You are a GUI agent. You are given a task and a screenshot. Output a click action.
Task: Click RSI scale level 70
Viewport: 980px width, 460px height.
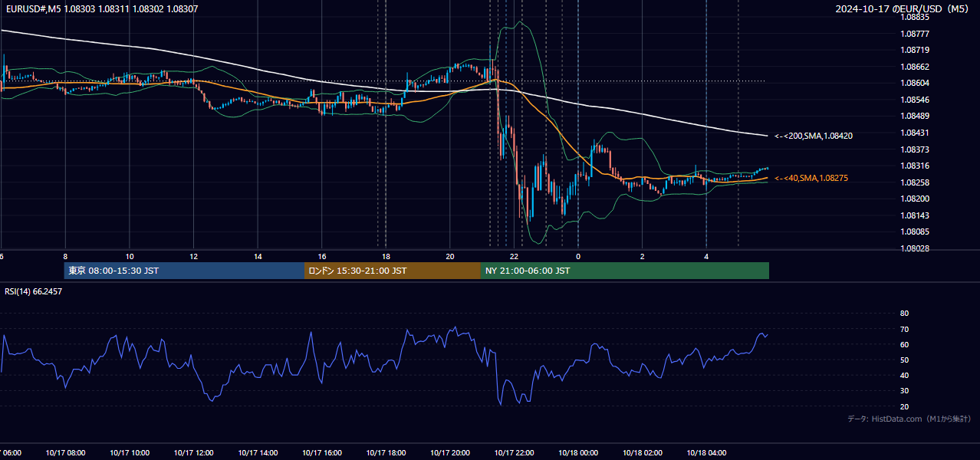pyautogui.click(x=904, y=329)
